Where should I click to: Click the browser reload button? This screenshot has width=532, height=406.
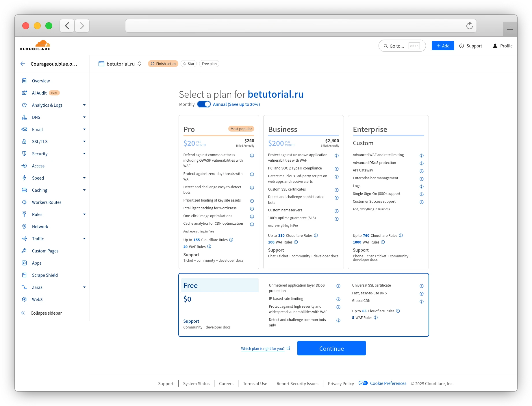[469, 26]
